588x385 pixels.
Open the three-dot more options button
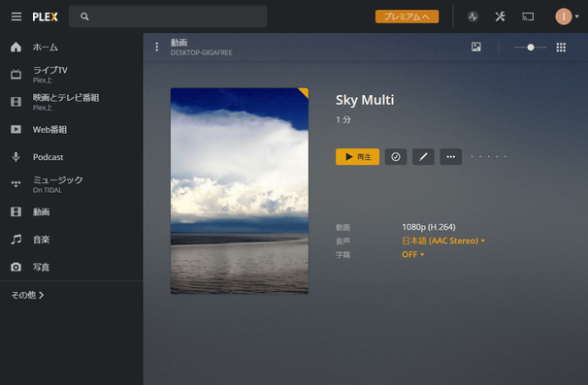pyautogui.click(x=451, y=157)
